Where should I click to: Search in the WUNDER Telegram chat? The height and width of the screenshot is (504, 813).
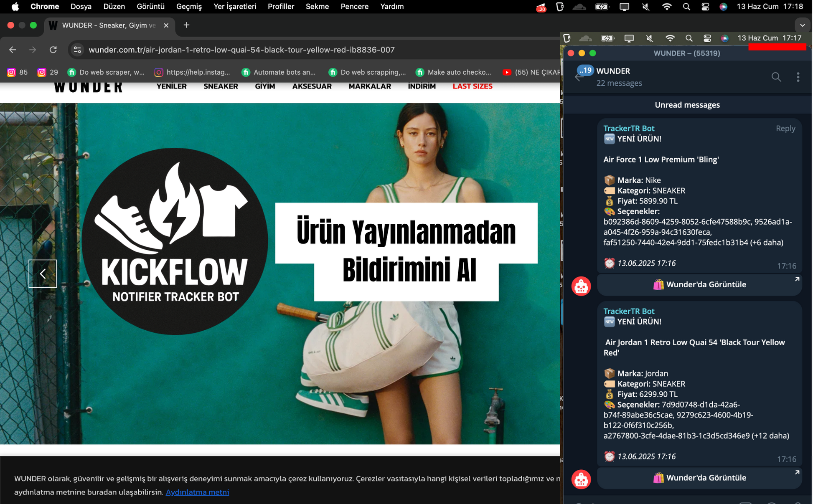click(776, 77)
